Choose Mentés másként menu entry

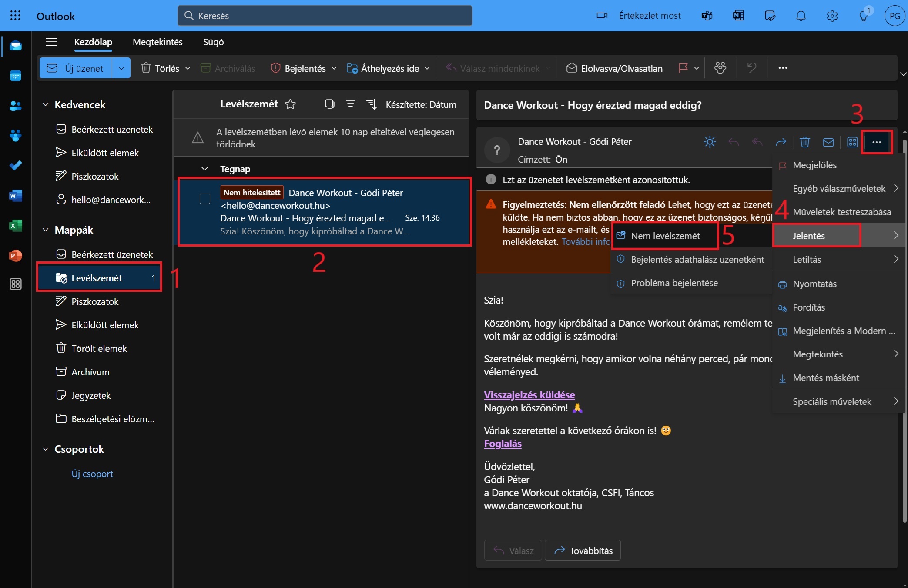(838, 378)
